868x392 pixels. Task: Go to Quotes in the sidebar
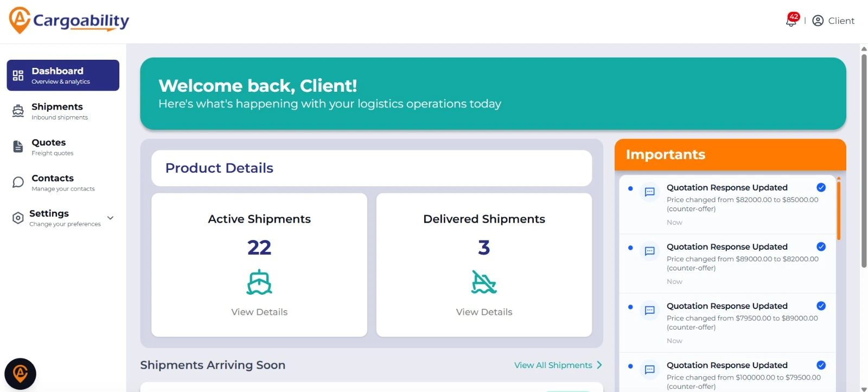click(49, 147)
